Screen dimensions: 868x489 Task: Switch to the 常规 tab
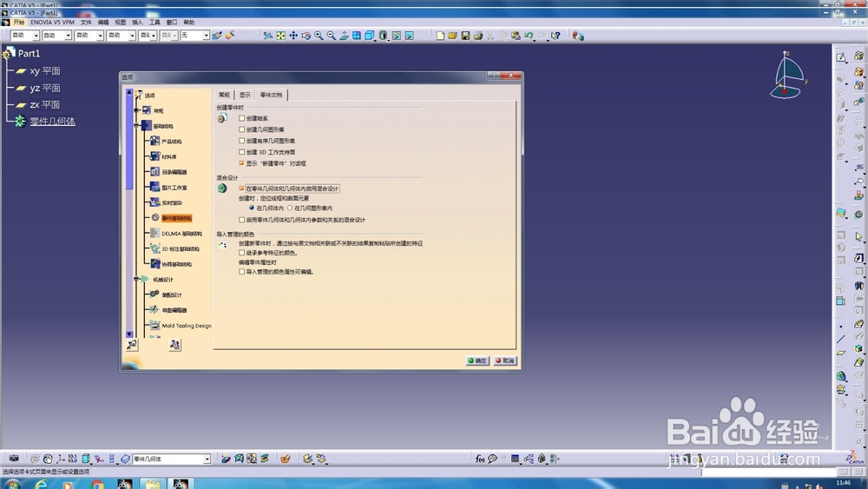[x=224, y=95]
